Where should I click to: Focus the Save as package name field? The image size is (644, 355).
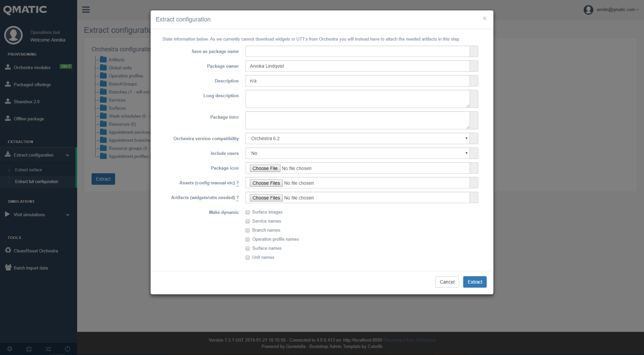pyautogui.click(x=358, y=51)
